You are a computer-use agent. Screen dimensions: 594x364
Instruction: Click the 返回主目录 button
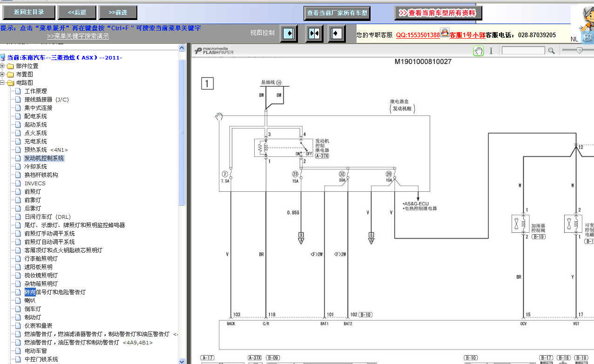point(29,13)
